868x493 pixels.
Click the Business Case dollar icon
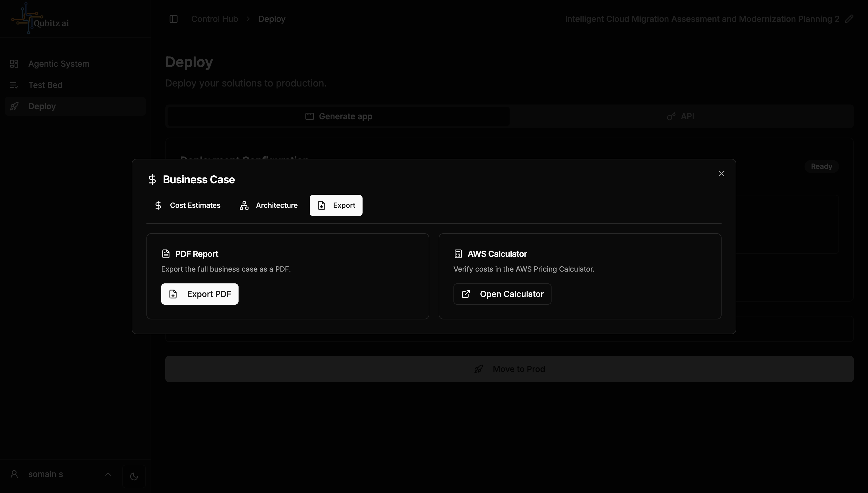[152, 179]
